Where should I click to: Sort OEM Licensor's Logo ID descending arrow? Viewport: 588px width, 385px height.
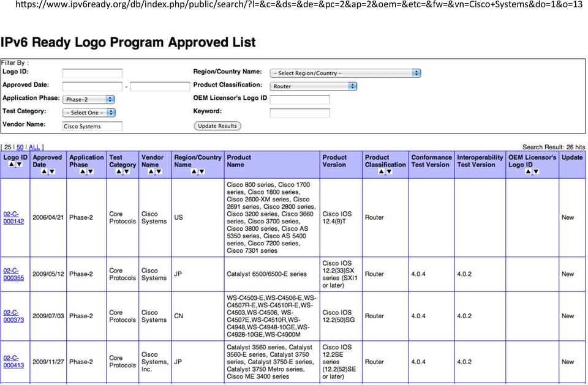(537, 171)
